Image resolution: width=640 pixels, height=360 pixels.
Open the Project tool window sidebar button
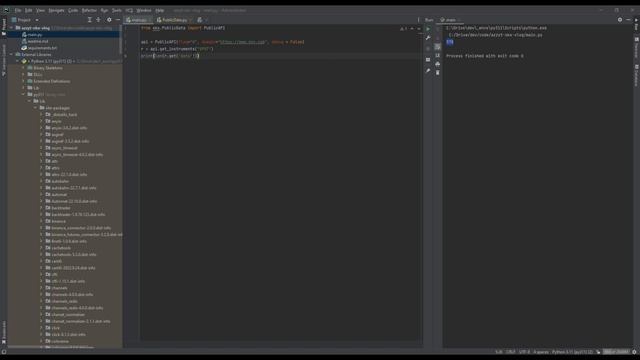4,27
